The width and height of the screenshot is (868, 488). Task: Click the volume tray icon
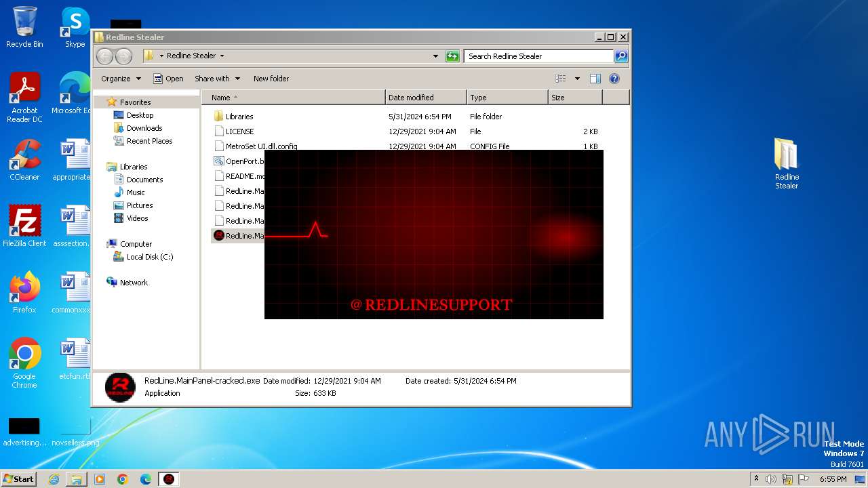tap(771, 479)
